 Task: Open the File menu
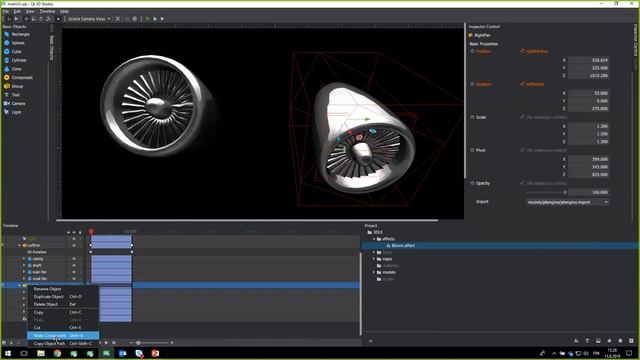tap(6, 11)
